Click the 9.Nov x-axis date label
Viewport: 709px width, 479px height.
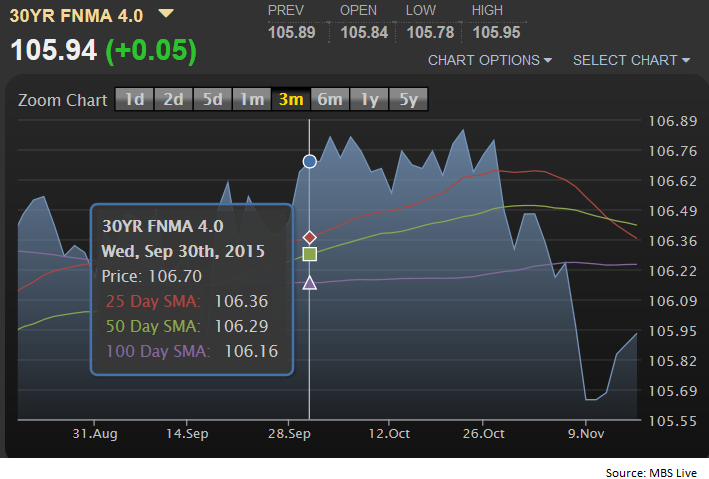pyautogui.click(x=586, y=433)
